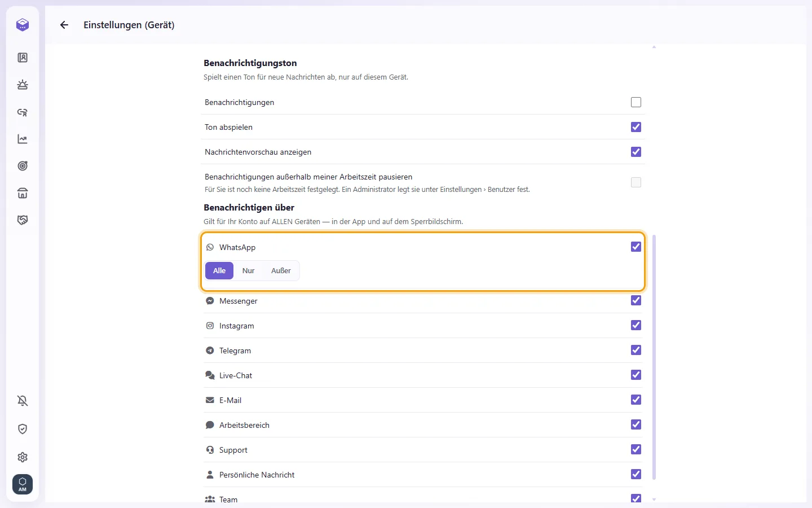Untick the Instagram checkbox
812x508 pixels.
(x=636, y=325)
